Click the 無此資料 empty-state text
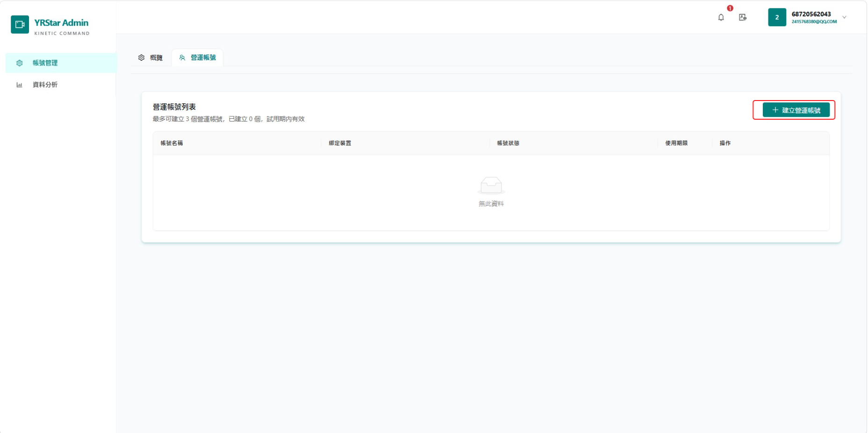The width and height of the screenshot is (868, 433). pyautogui.click(x=491, y=204)
